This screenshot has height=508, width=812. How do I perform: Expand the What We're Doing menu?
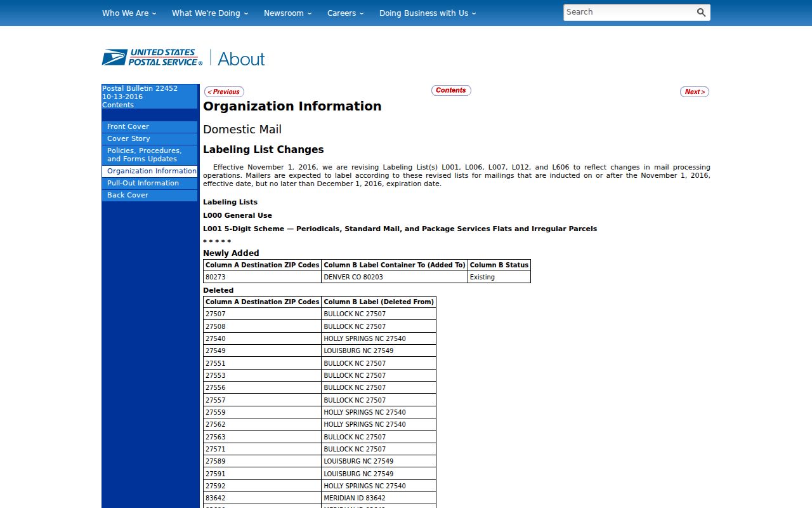coord(210,13)
